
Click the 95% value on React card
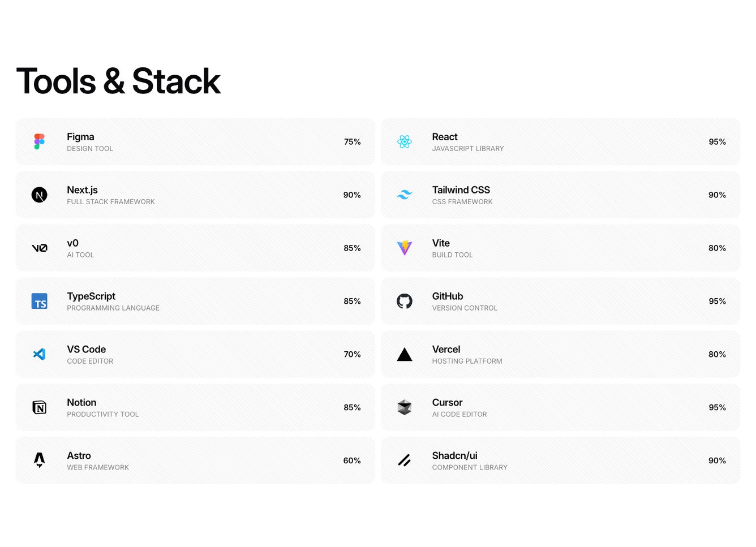[x=717, y=142]
